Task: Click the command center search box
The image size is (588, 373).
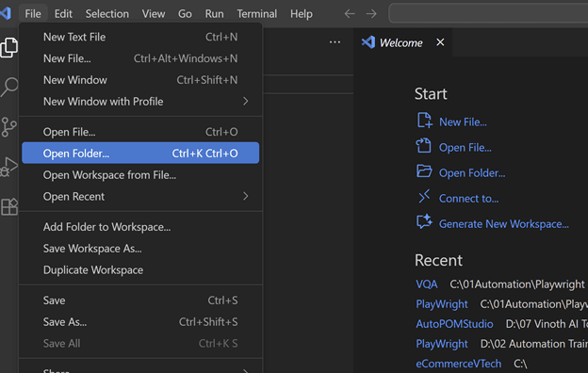Action: click(x=488, y=14)
